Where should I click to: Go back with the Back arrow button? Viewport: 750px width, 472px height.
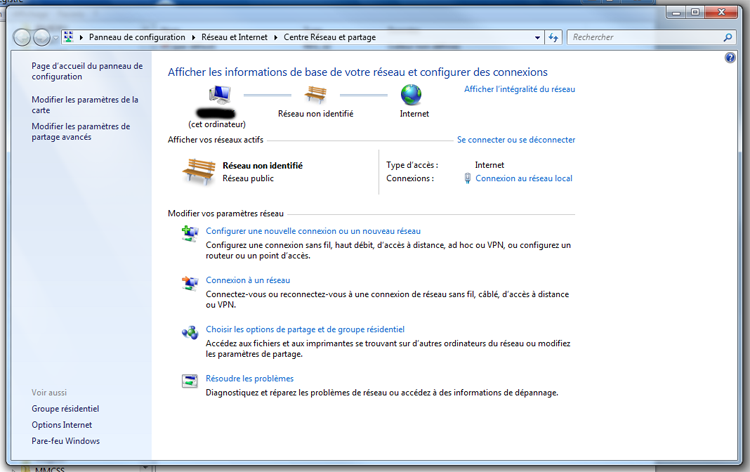22,37
